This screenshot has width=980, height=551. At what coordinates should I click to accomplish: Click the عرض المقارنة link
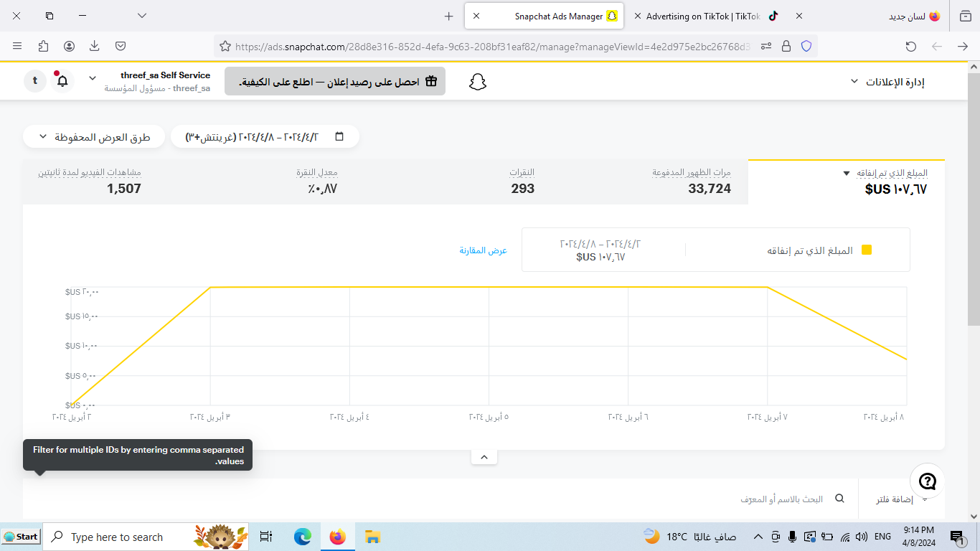click(x=484, y=250)
